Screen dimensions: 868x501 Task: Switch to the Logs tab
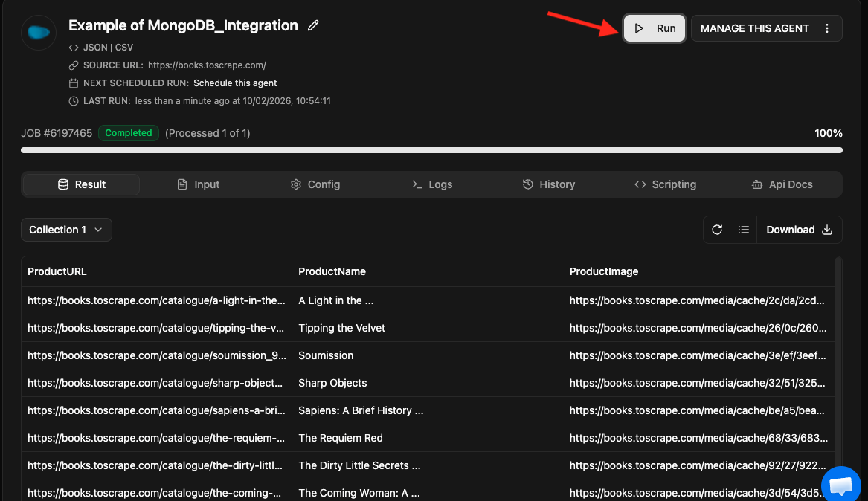click(x=432, y=184)
